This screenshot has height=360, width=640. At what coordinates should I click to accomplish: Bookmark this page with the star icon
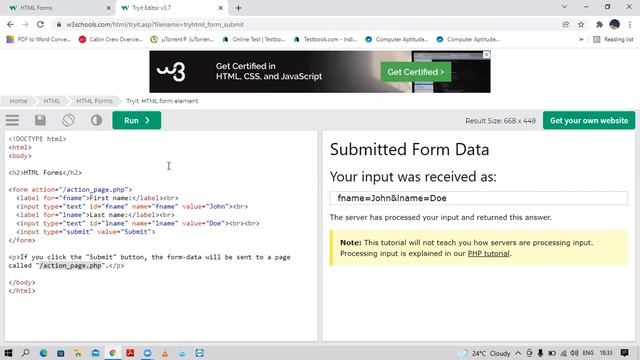[x=581, y=24]
